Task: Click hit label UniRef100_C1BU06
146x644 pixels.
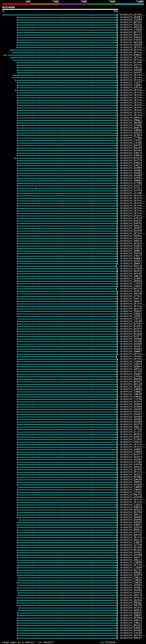Action: (x=131, y=286)
